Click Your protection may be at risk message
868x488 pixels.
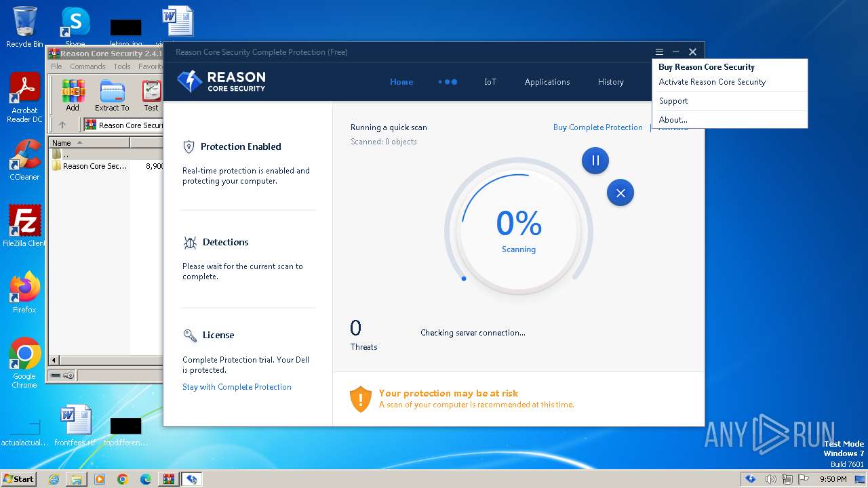coord(448,393)
